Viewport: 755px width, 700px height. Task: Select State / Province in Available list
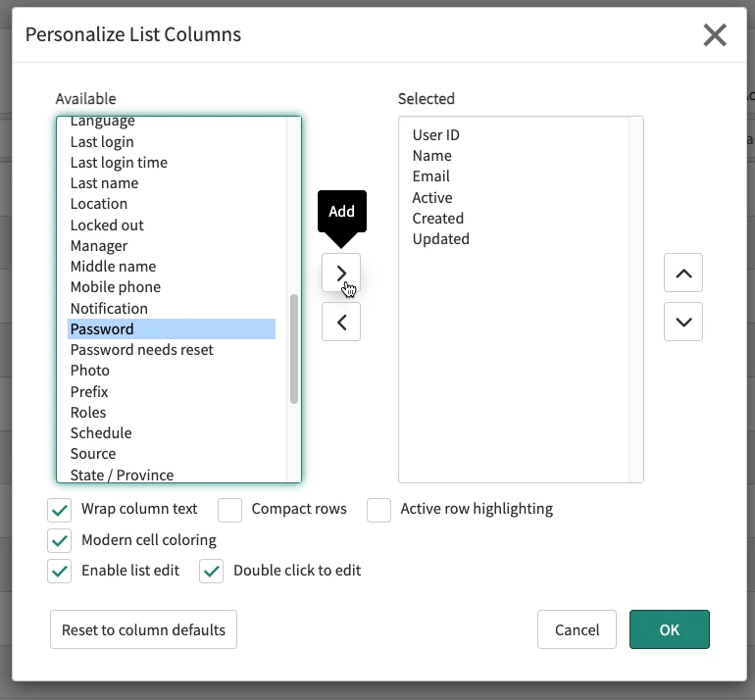coord(172,475)
